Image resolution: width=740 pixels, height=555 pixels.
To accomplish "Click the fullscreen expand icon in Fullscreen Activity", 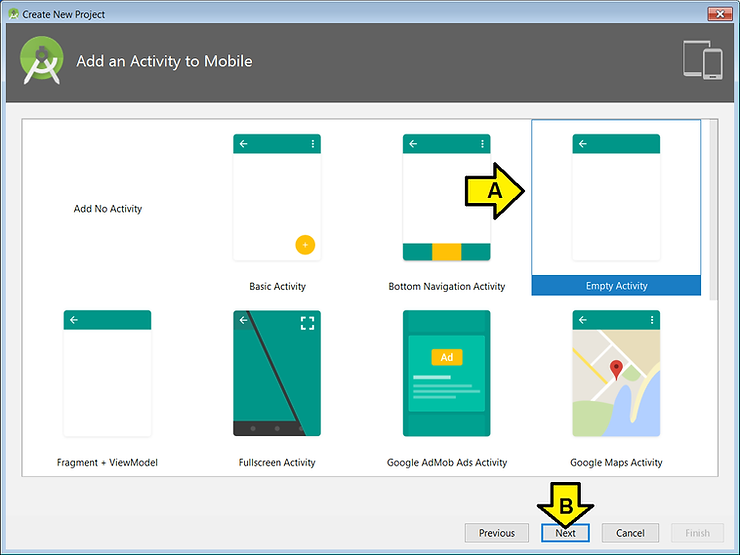I will pyautogui.click(x=307, y=322).
